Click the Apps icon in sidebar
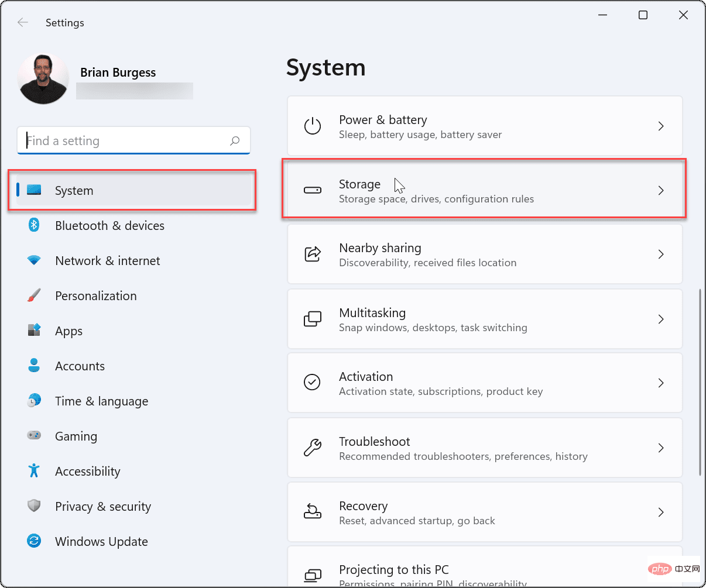 point(34,330)
